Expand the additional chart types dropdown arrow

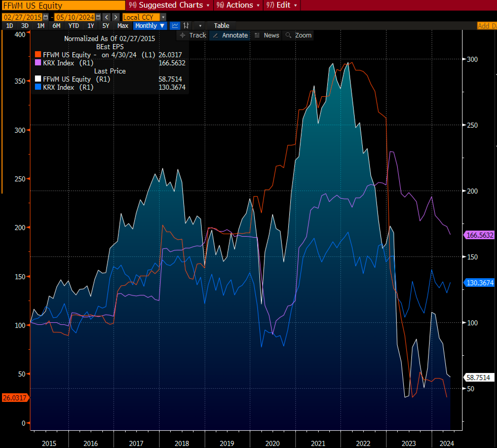[200, 26]
